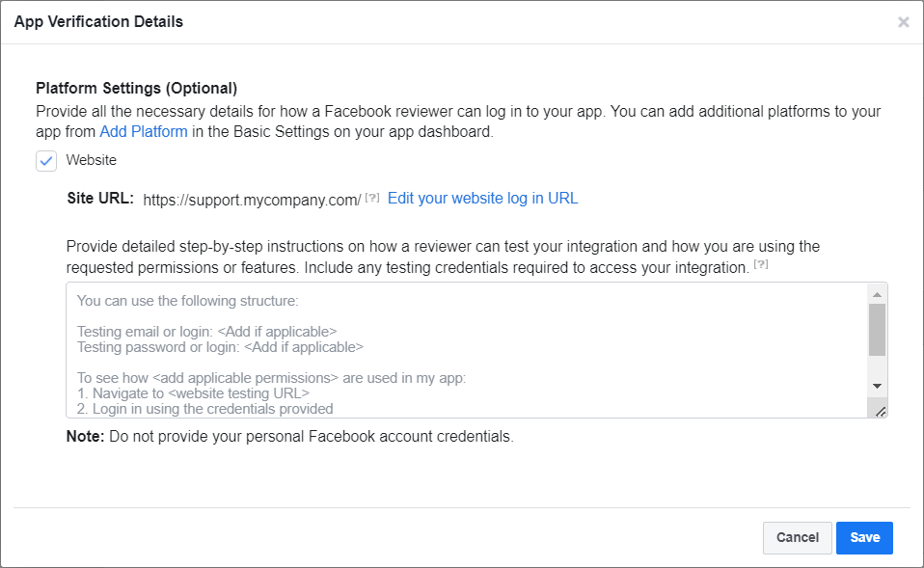Save the app verification details
The width and height of the screenshot is (924, 568).
point(864,537)
